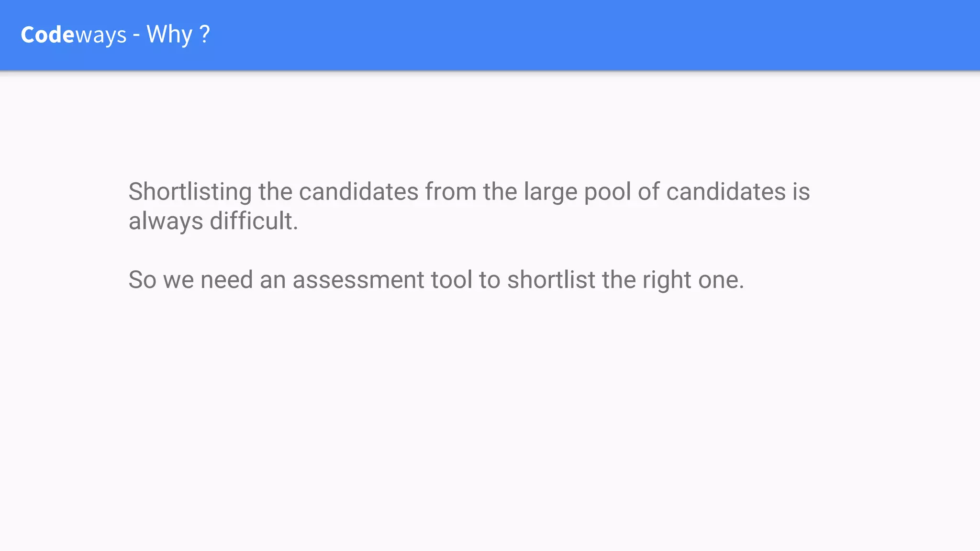Click the bold "Code" text in the title

coord(48,35)
